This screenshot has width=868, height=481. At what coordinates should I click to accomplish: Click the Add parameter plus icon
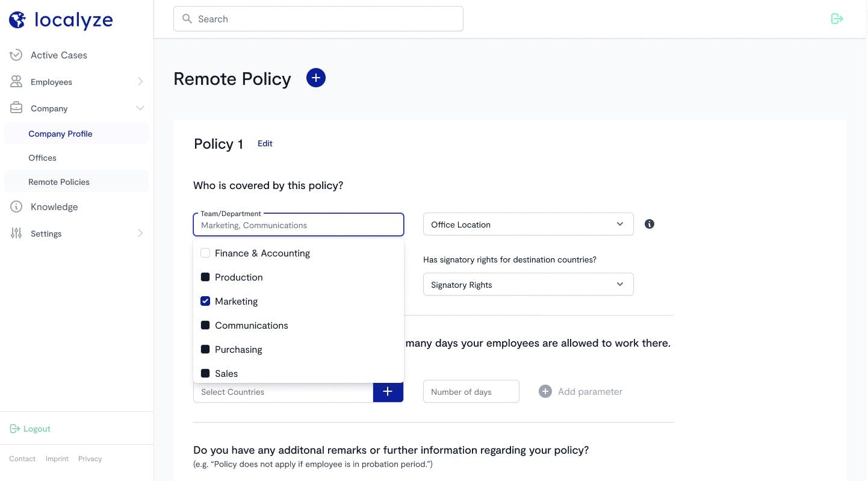click(x=545, y=391)
